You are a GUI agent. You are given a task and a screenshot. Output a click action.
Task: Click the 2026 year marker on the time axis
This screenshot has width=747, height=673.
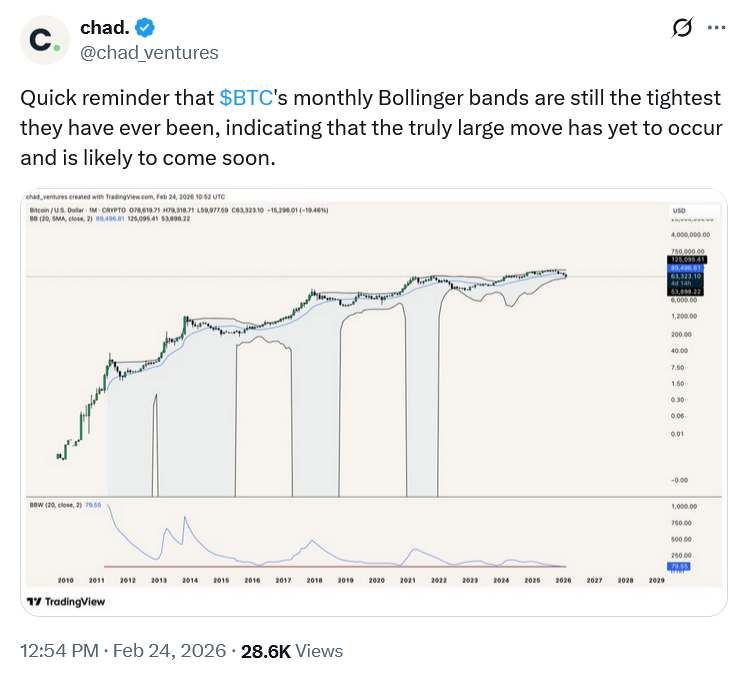pos(561,580)
